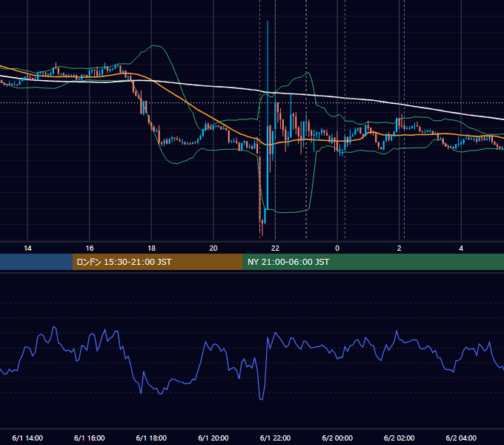This screenshot has height=445, width=504.
Task: Click hour label 22 on price chart axis
Action: (x=275, y=248)
